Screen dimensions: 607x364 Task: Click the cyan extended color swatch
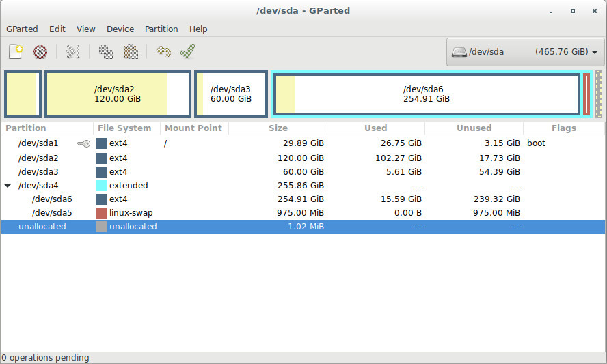101,186
